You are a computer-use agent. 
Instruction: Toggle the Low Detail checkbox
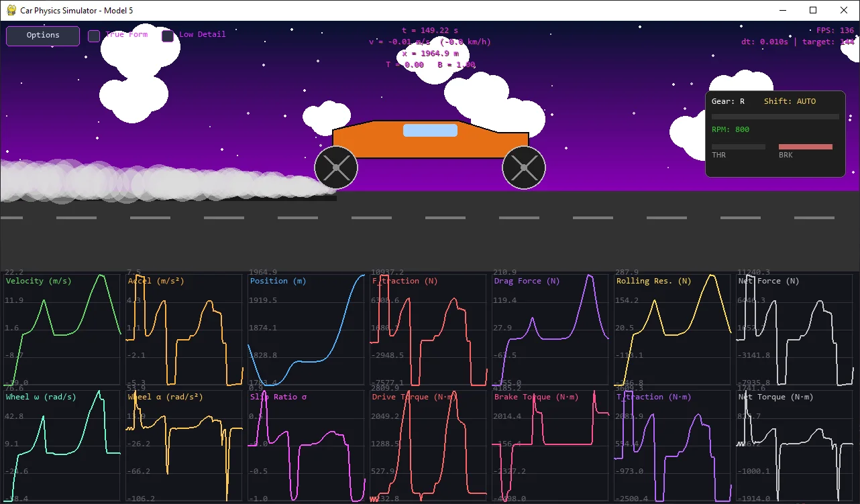tap(168, 36)
